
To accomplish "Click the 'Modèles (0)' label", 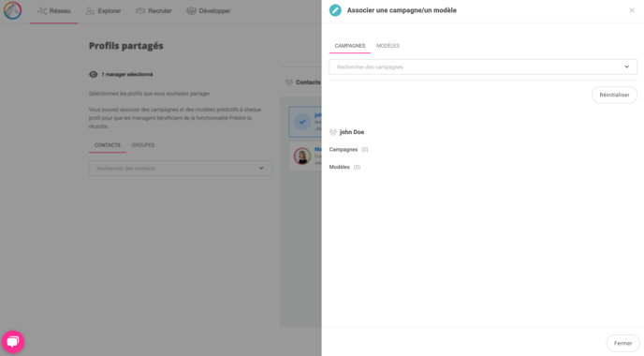I will point(345,167).
